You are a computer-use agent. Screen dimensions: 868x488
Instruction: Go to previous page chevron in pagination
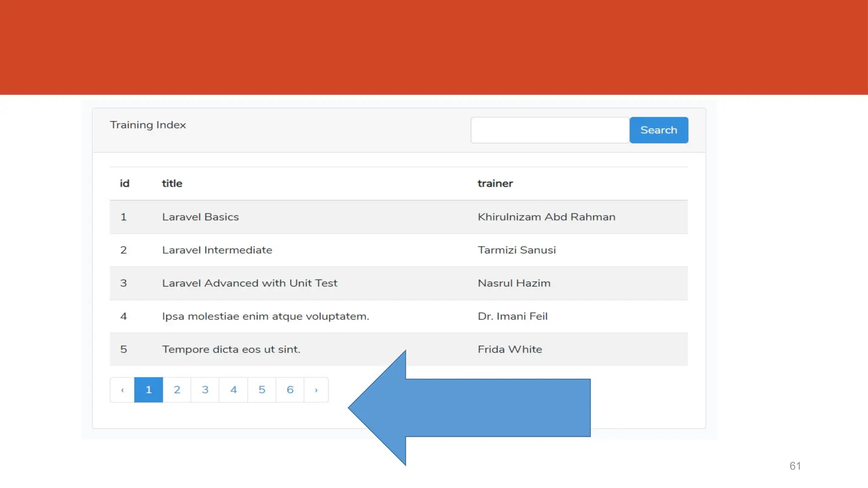click(x=122, y=390)
